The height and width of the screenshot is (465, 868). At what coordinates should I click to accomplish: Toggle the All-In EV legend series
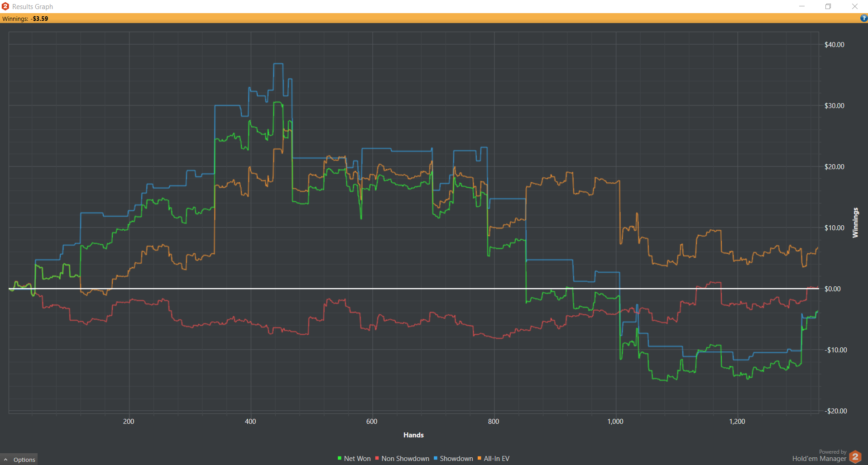pos(494,459)
